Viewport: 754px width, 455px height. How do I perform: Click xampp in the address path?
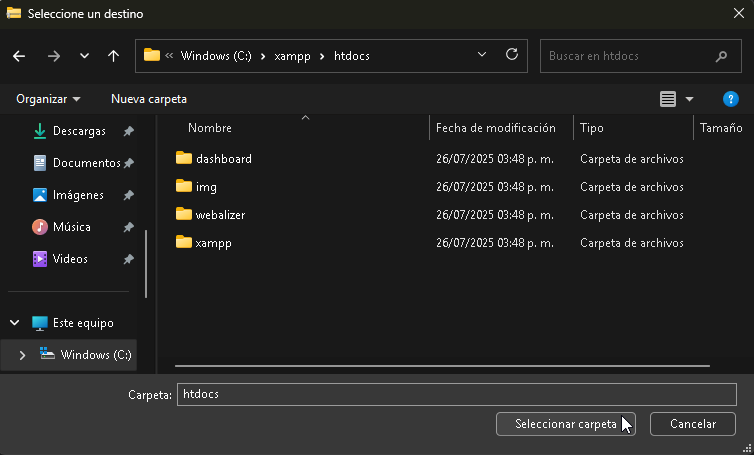click(x=292, y=56)
